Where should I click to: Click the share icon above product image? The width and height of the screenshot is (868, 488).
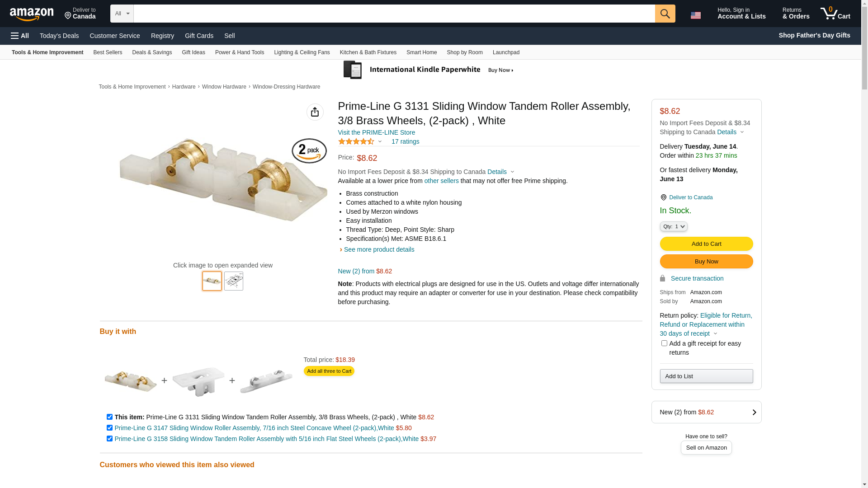(315, 112)
